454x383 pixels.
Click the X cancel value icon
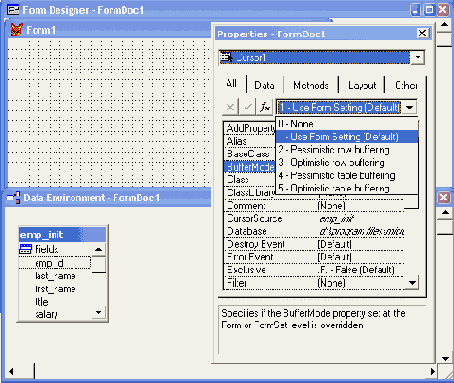tap(230, 107)
